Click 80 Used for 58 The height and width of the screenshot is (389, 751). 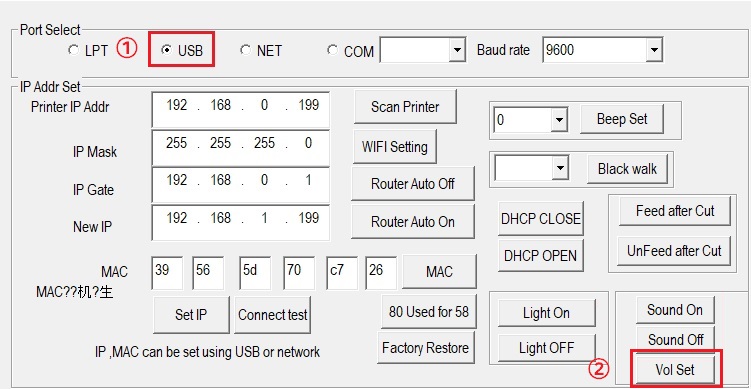[429, 312]
